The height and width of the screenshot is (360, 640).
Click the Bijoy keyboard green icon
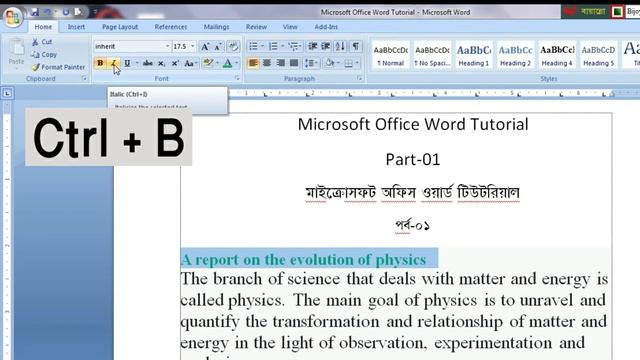click(617, 12)
